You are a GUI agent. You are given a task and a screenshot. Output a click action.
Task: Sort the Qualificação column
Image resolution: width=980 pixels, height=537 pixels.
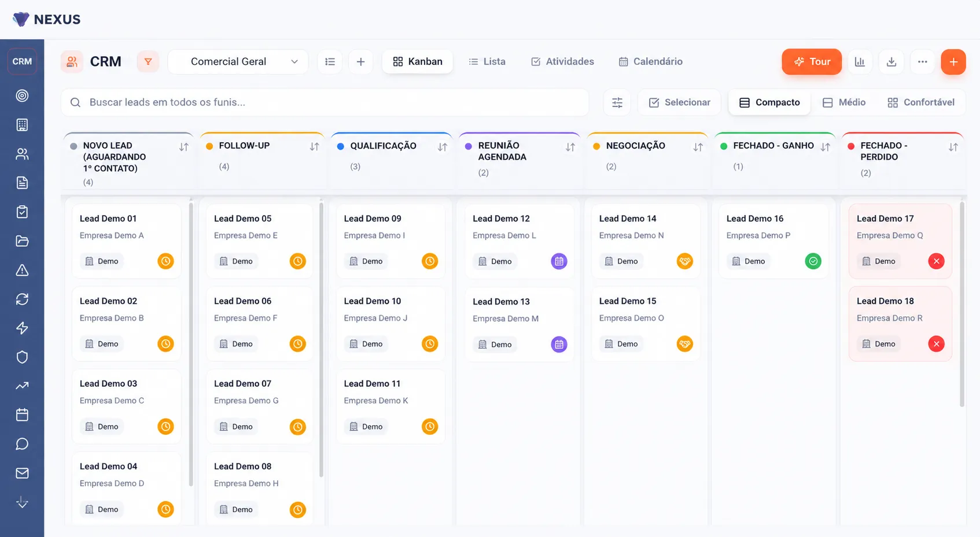(443, 147)
